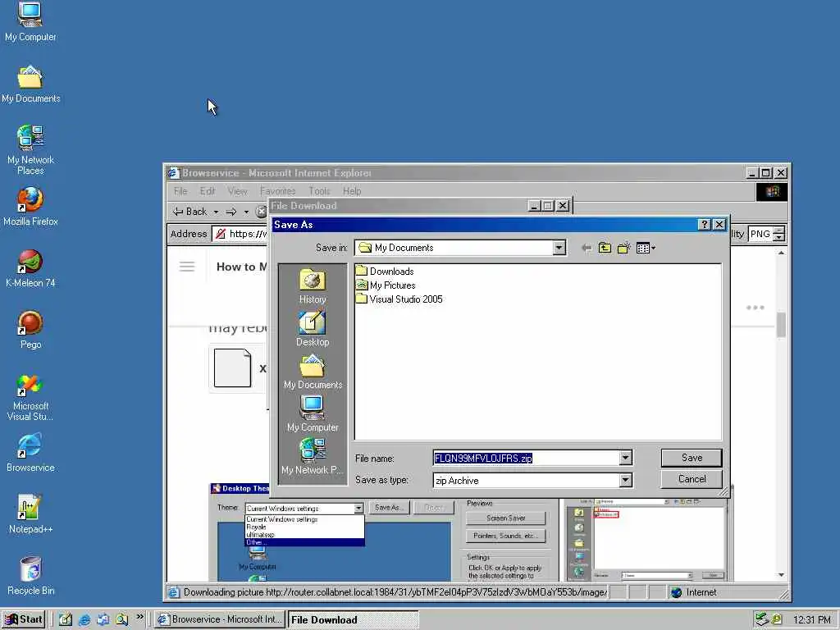Open My Computer desktop icon

coord(30,21)
